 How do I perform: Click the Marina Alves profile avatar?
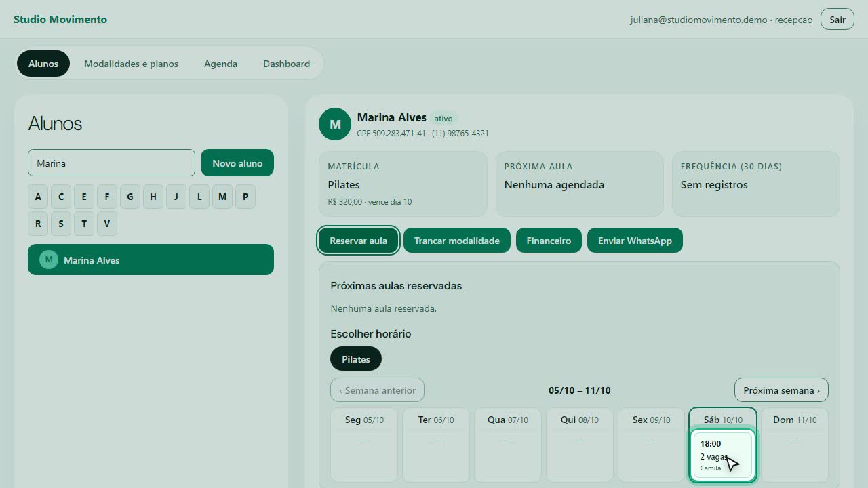click(x=335, y=124)
